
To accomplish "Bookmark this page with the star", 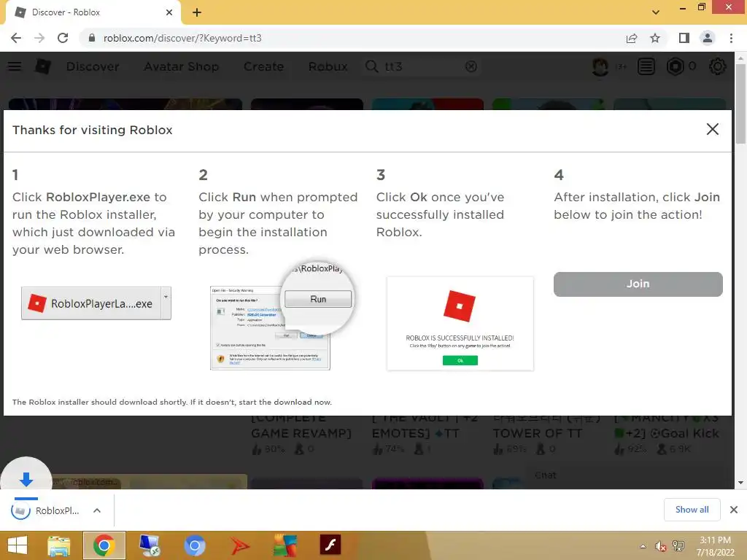I will coord(655,38).
